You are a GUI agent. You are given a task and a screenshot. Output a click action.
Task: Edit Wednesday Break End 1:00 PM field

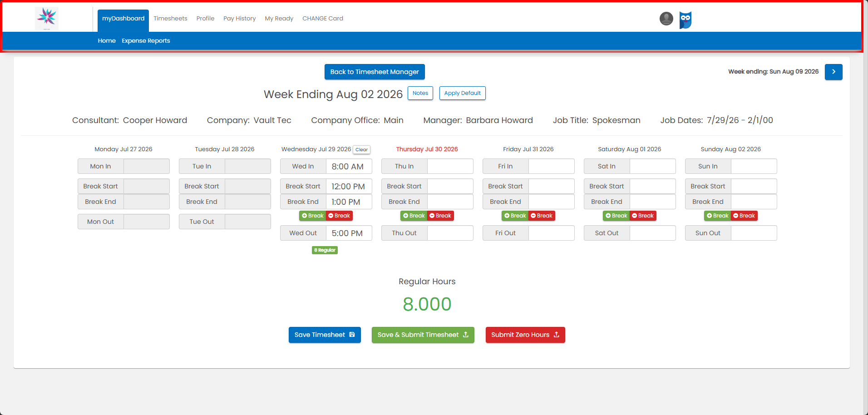click(x=349, y=202)
